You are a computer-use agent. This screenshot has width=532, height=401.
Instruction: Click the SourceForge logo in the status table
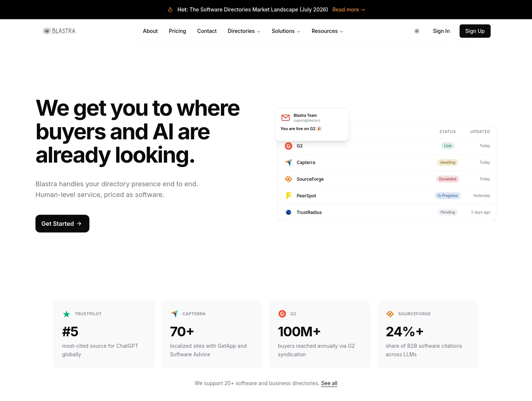click(x=289, y=179)
